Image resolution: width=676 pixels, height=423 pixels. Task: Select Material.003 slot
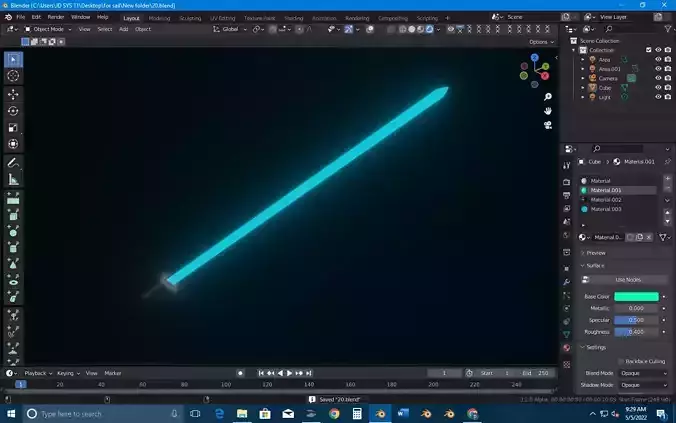(x=619, y=209)
